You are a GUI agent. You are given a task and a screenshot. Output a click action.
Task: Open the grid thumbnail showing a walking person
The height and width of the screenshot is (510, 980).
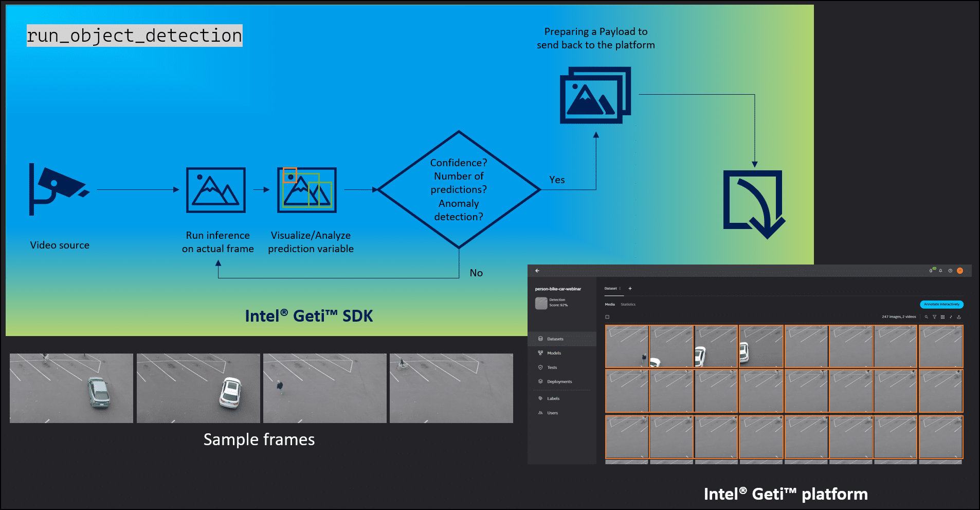coord(627,346)
